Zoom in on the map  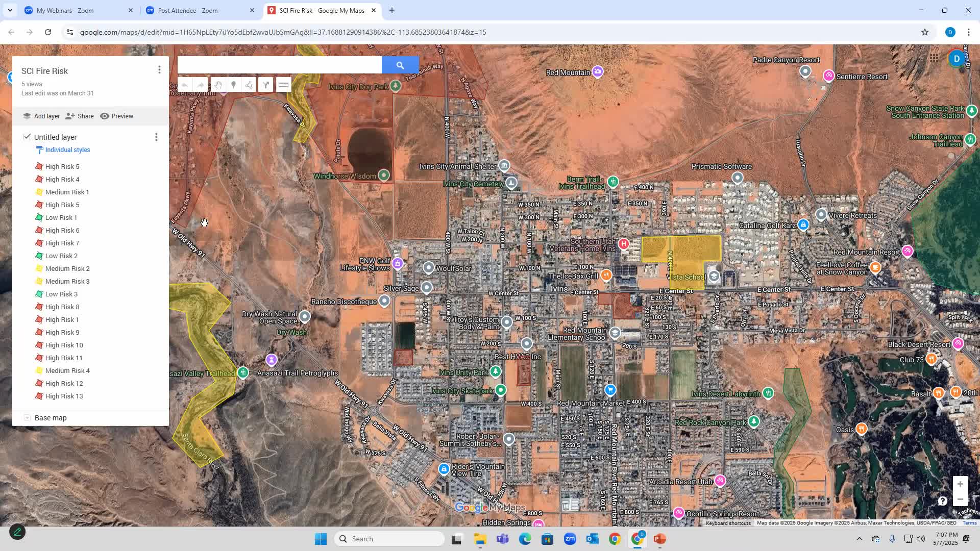[960, 484]
